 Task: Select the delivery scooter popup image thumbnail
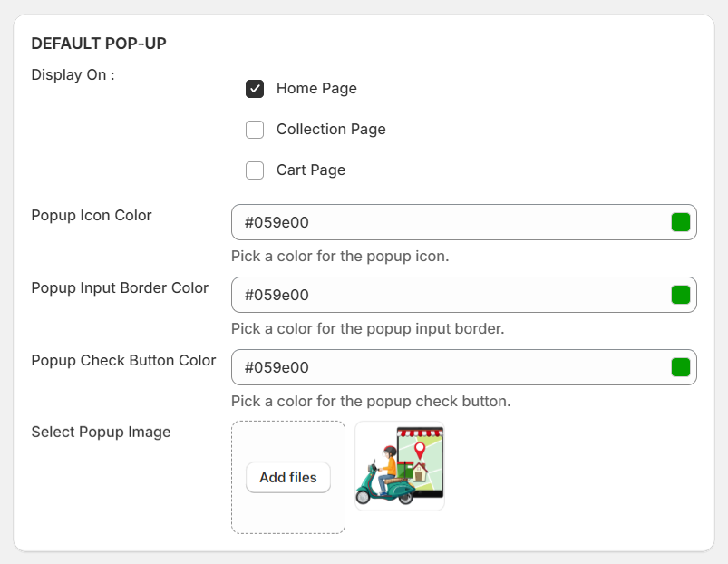coord(400,466)
